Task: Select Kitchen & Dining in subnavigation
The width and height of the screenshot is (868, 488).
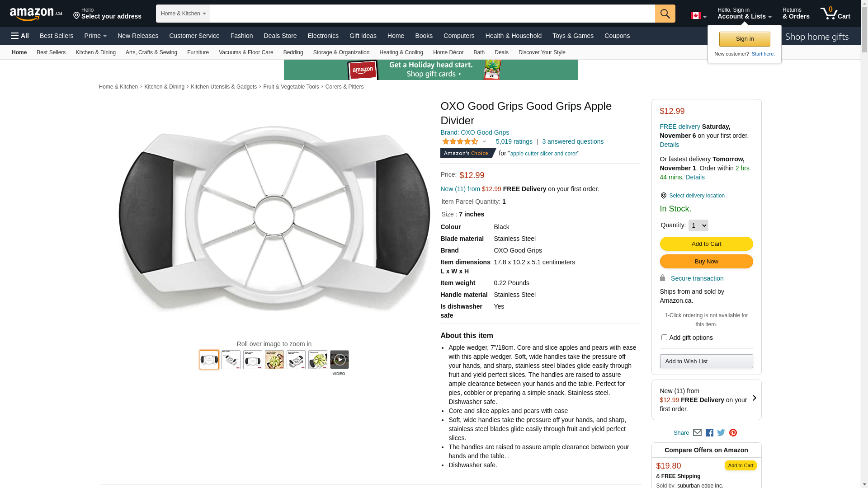Action: (95, 52)
